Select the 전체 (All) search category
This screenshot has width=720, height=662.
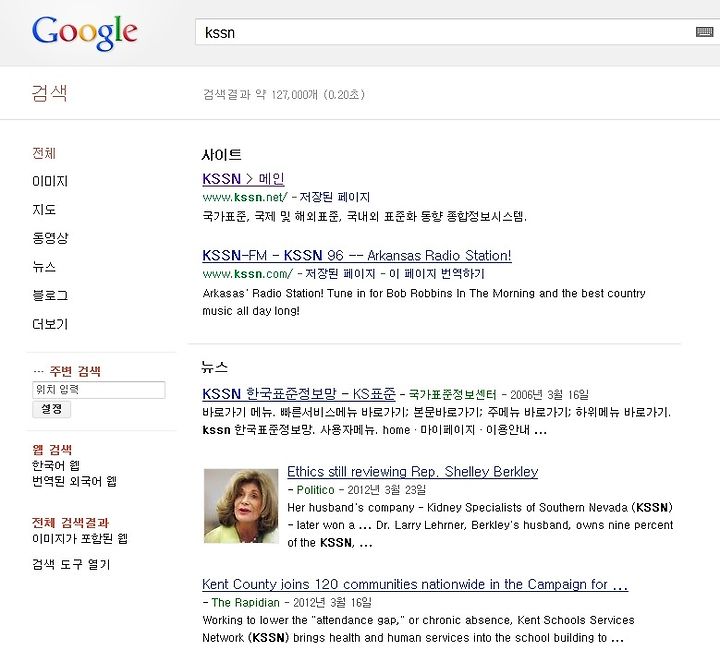tap(44, 153)
